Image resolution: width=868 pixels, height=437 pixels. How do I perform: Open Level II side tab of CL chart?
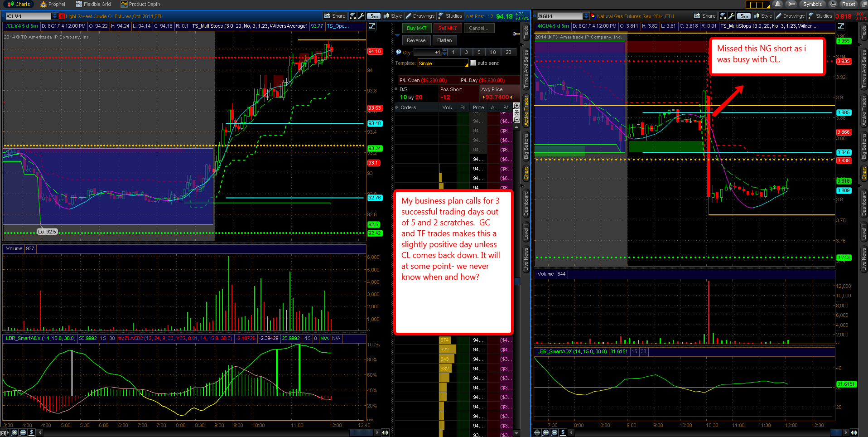point(526,231)
